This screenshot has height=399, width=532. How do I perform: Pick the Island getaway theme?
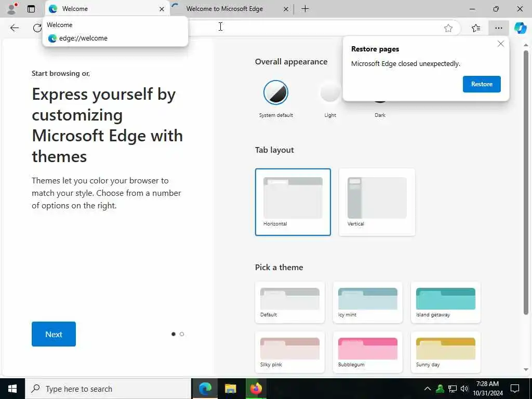445,302
